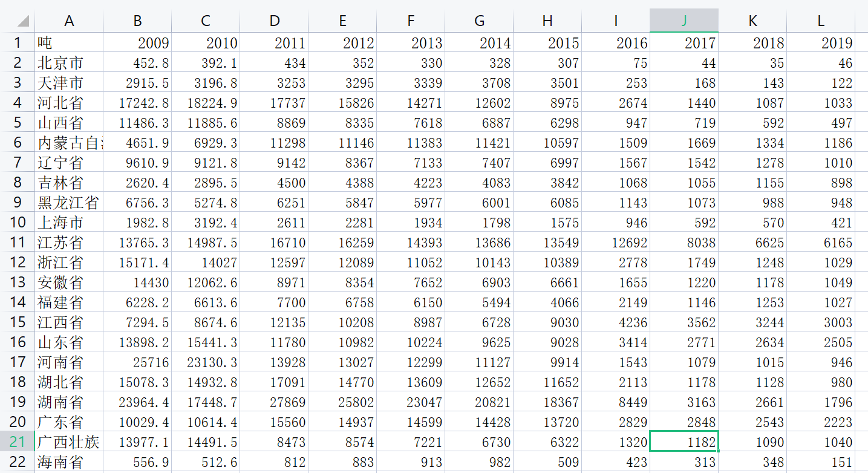Select the row 1 header

tap(18, 43)
